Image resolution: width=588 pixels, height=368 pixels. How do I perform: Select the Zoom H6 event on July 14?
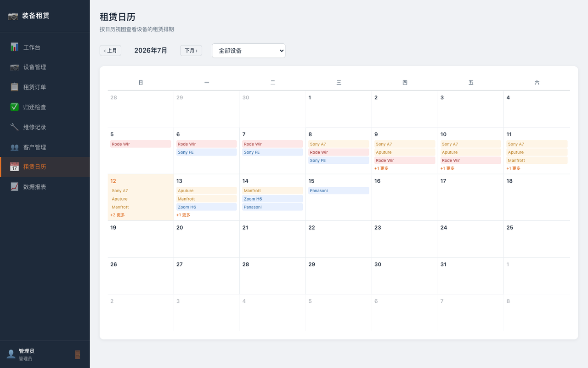(x=272, y=199)
